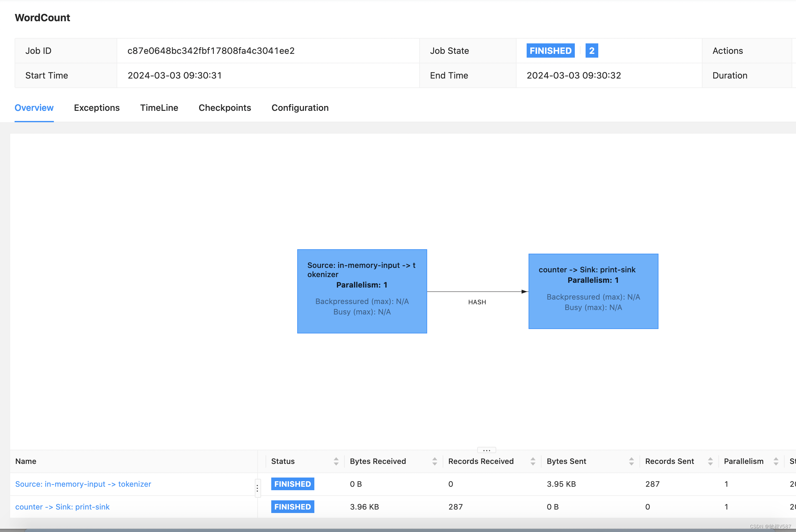The width and height of the screenshot is (796, 532).
Task: Click the vertical dots column resize handle
Action: click(257, 488)
